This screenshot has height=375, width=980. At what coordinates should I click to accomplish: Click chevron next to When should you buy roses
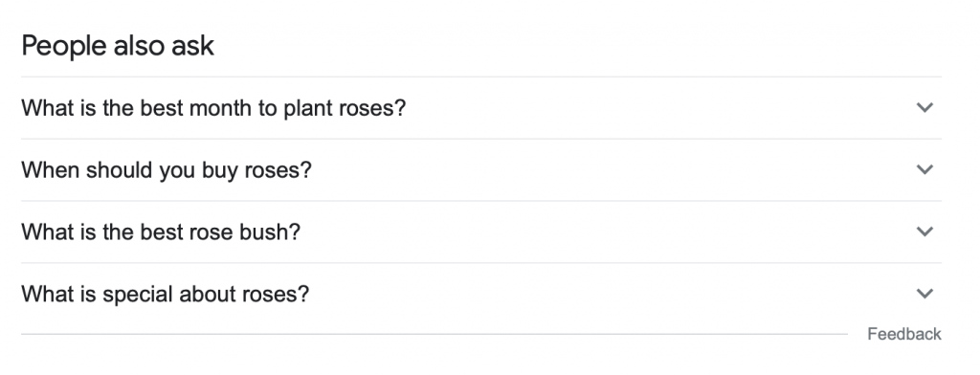point(924,169)
